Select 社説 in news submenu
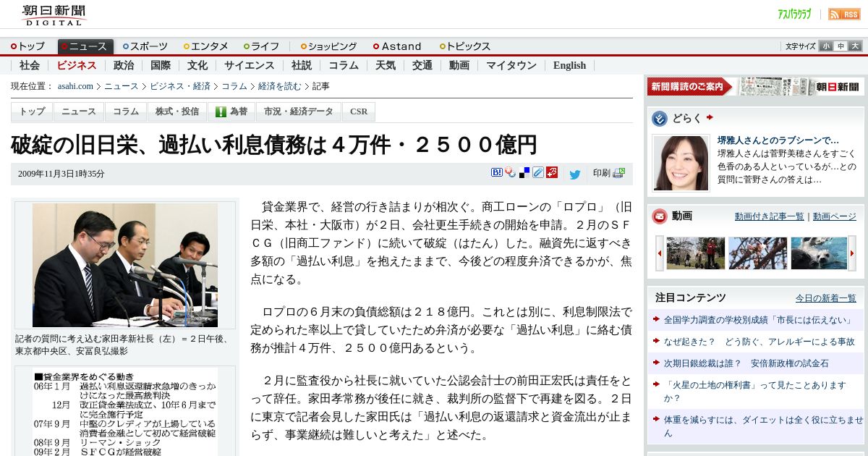This screenshot has width=868, height=456. (x=302, y=65)
